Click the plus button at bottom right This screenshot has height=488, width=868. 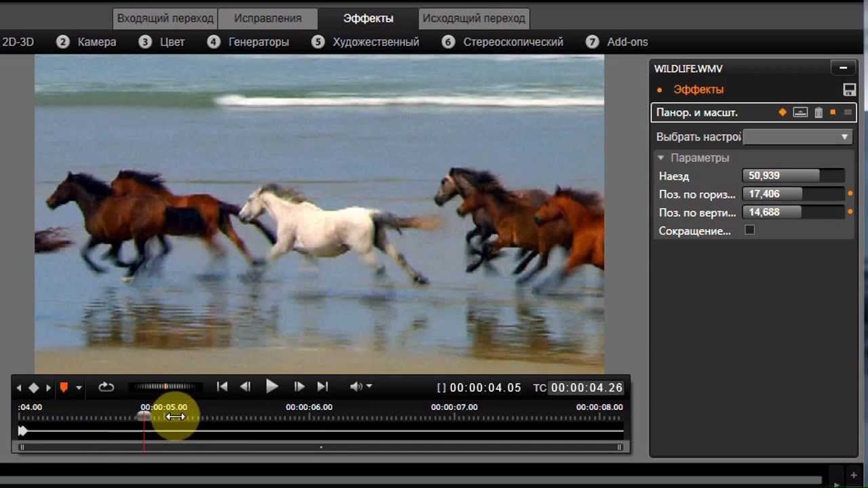[x=854, y=476]
